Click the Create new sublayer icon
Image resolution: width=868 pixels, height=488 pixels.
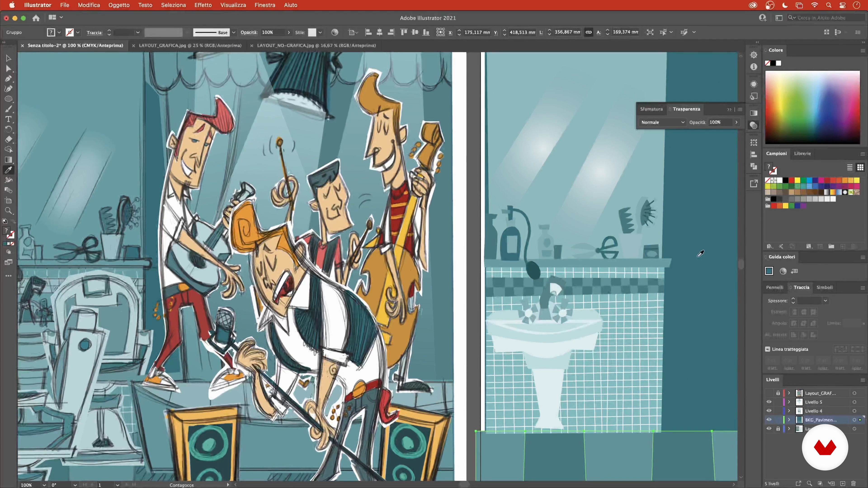click(x=832, y=484)
